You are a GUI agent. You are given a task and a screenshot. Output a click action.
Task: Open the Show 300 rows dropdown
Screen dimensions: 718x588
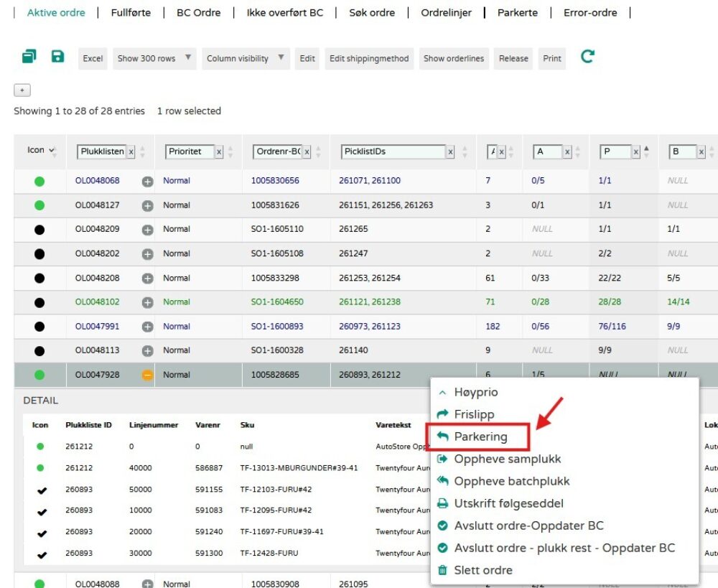coord(154,59)
